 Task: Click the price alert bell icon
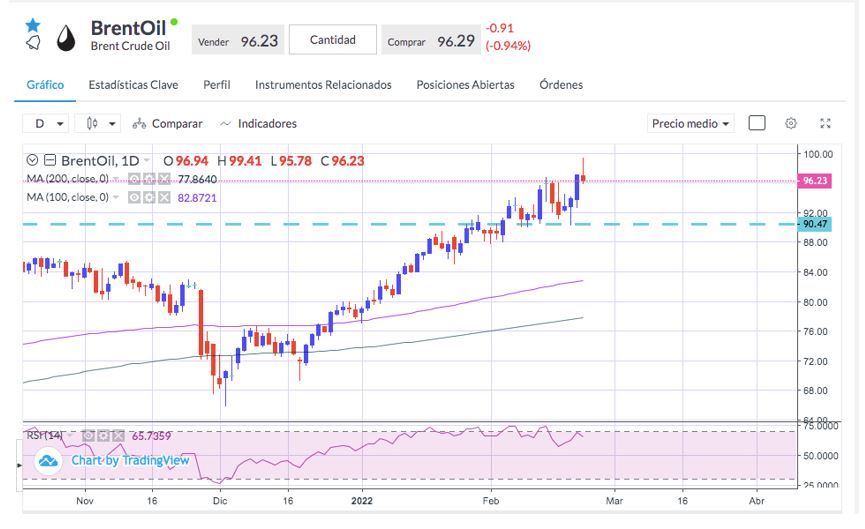33,42
